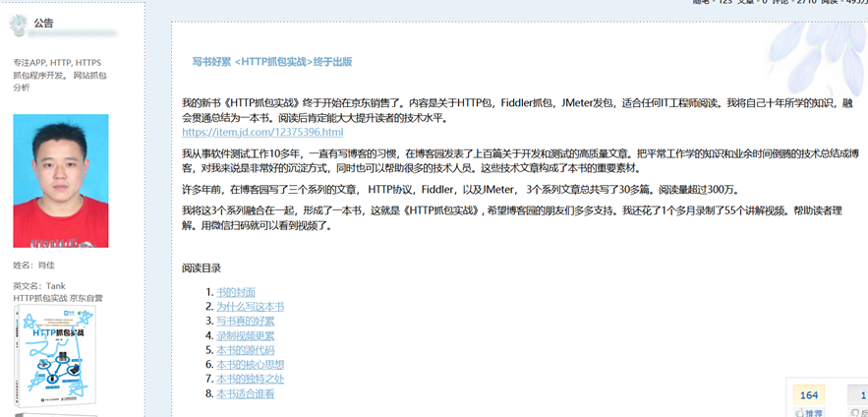868x417 pixels.
Task: Click the 164 recommend count button
Action: pos(809,394)
